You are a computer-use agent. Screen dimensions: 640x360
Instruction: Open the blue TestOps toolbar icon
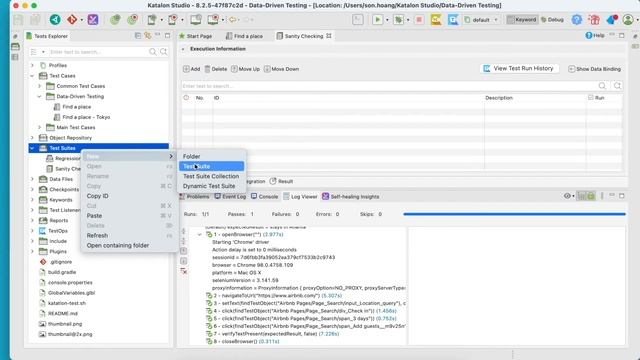(x=453, y=19)
